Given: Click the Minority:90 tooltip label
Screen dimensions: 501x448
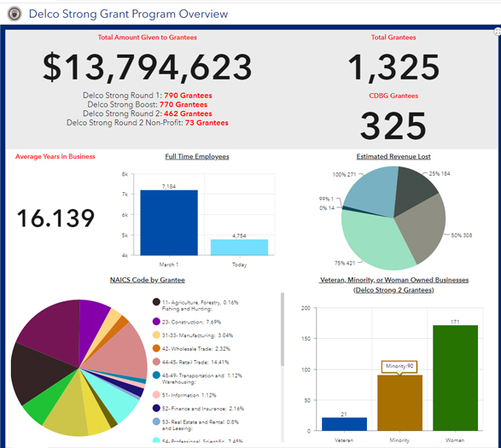Looking at the screenshot, I should coord(399,366).
